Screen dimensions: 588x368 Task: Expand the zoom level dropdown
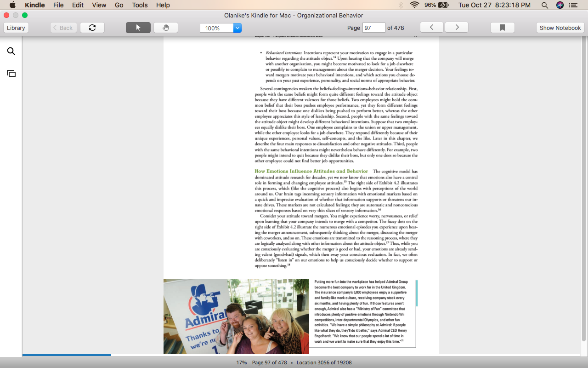point(237,28)
